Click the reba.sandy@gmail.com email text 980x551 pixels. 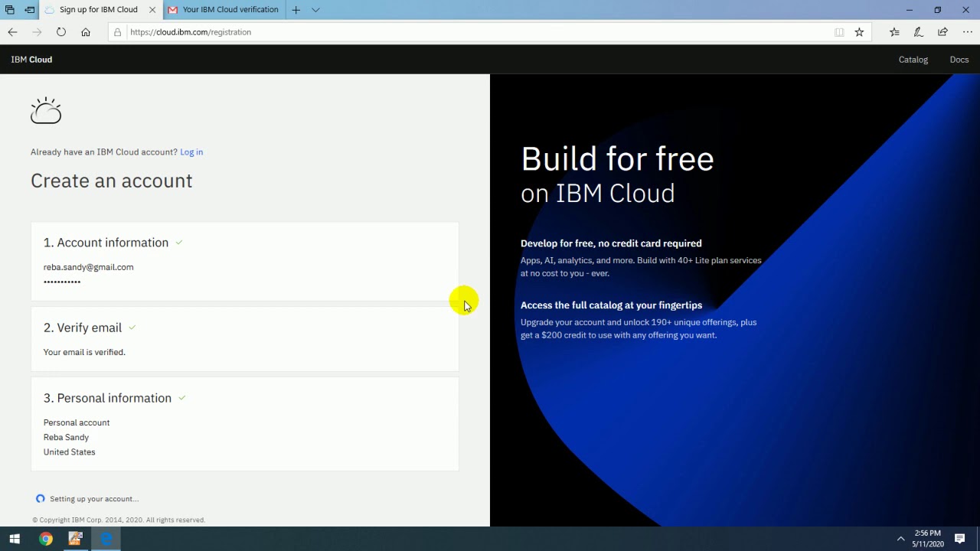(x=89, y=267)
